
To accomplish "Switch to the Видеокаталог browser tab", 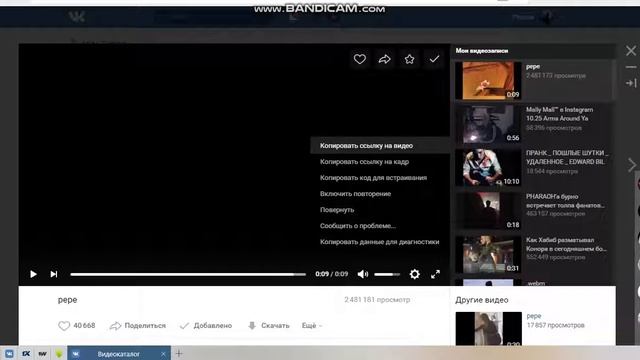I will (118, 354).
